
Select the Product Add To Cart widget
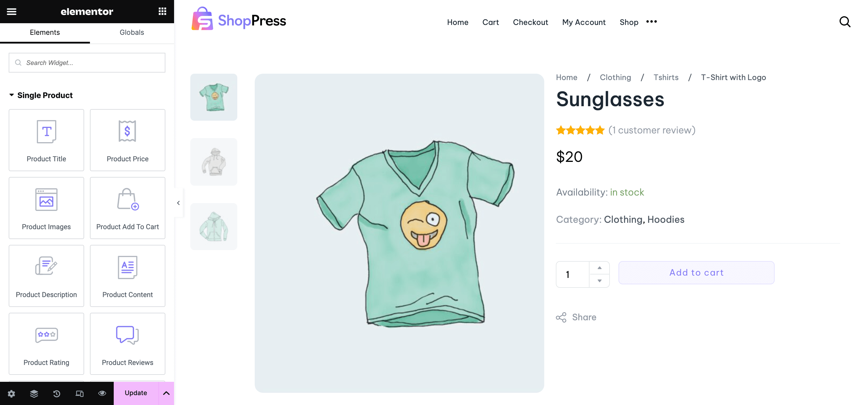(x=127, y=208)
